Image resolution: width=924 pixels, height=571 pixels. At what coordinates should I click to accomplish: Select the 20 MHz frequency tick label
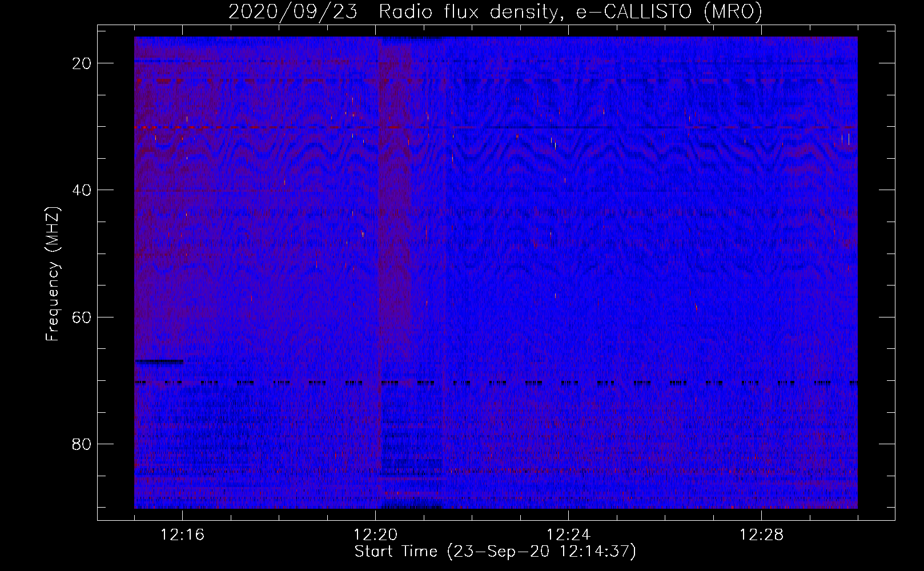[x=82, y=63]
